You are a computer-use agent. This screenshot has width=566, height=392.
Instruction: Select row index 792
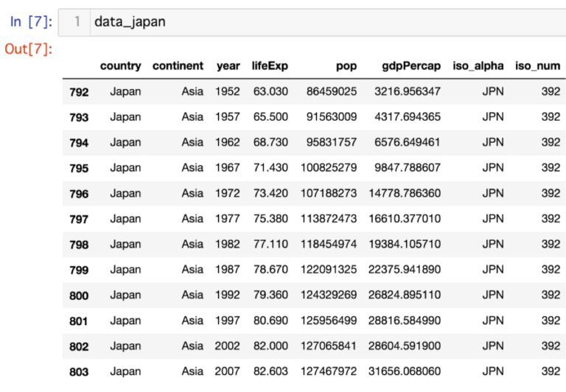(x=79, y=92)
